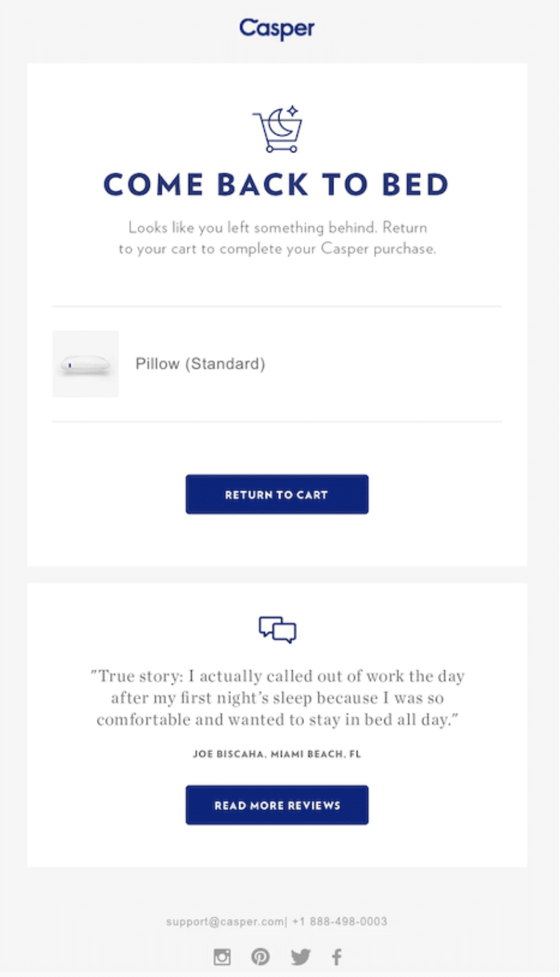Click the Return to Cart button
This screenshot has width=560, height=977.
tap(277, 494)
